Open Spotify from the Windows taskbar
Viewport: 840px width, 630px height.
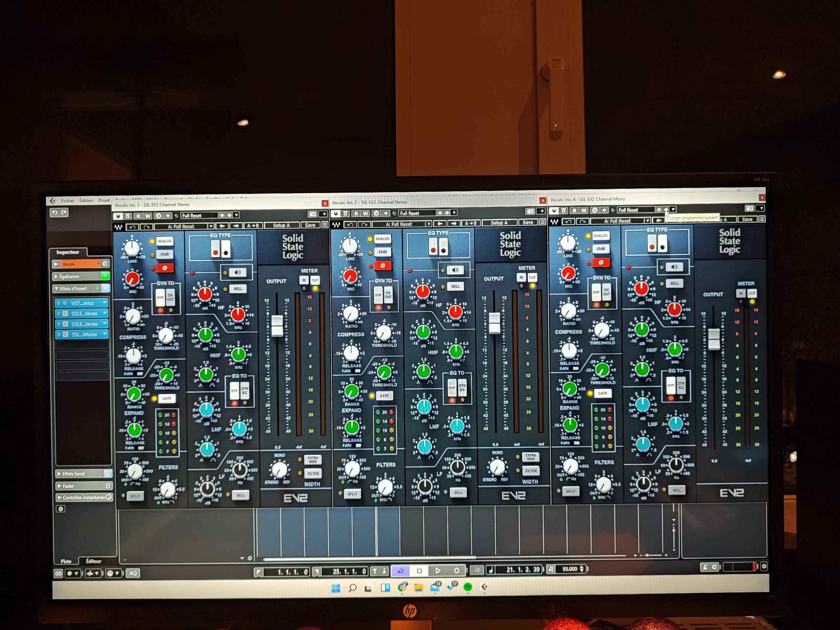(468, 587)
